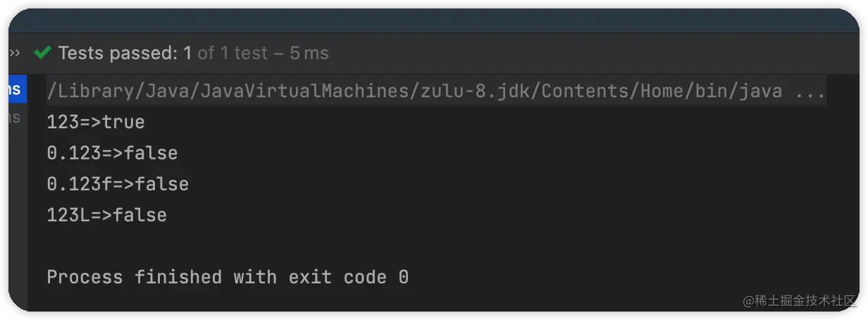Click the blank line above "Process finished"
The width and height of the screenshot is (868, 320).
[211, 246]
